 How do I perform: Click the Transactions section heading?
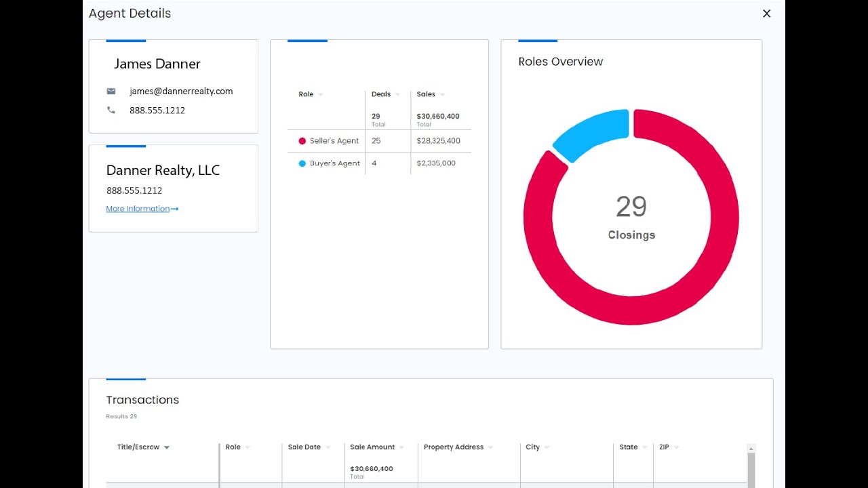(x=142, y=400)
